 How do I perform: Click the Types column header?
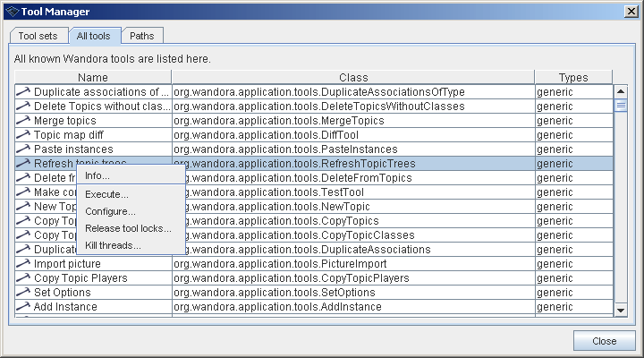pos(573,78)
